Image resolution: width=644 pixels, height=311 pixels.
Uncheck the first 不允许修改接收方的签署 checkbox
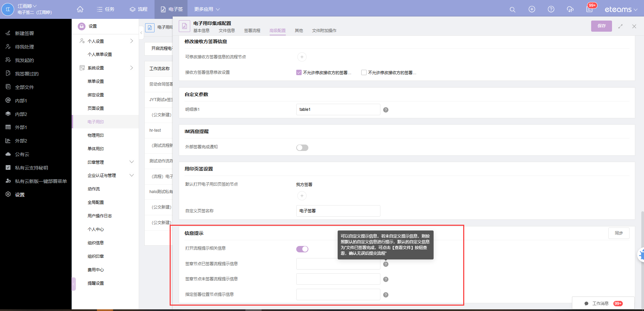(299, 72)
